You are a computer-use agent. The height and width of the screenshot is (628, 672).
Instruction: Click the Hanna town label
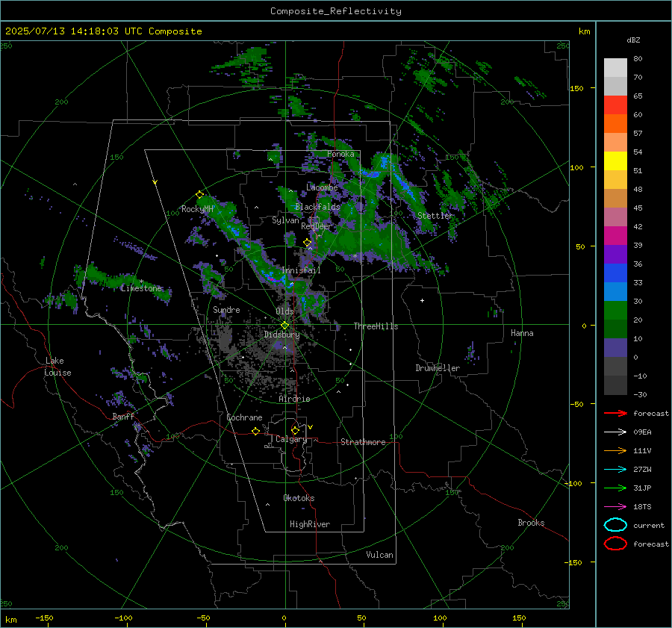[x=522, y=333]
